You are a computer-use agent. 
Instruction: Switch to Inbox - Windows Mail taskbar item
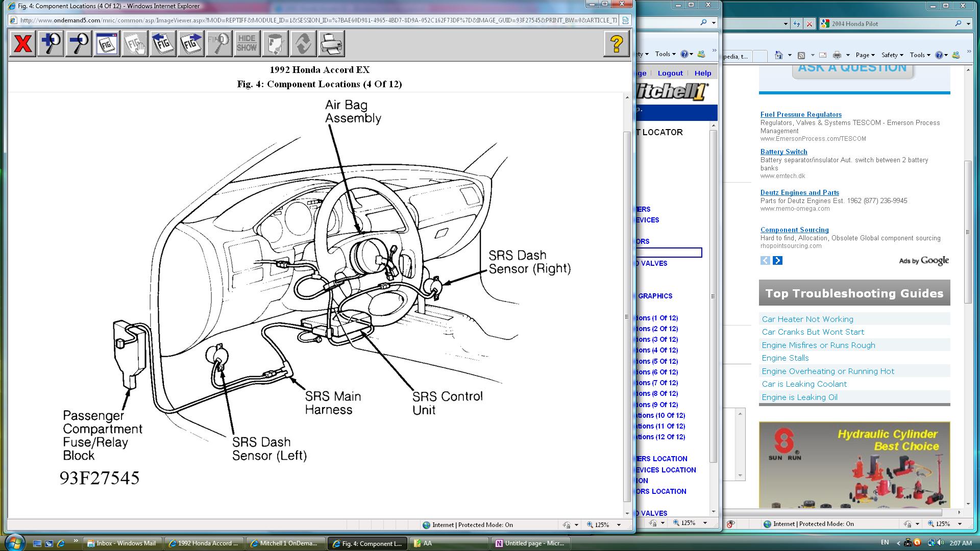pos(122,543)
